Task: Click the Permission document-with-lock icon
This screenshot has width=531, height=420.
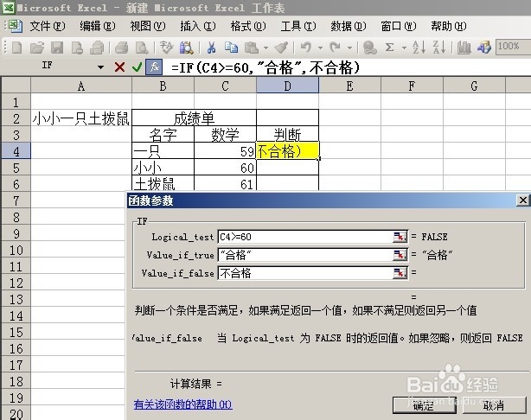Action: (x=77, y=48)
